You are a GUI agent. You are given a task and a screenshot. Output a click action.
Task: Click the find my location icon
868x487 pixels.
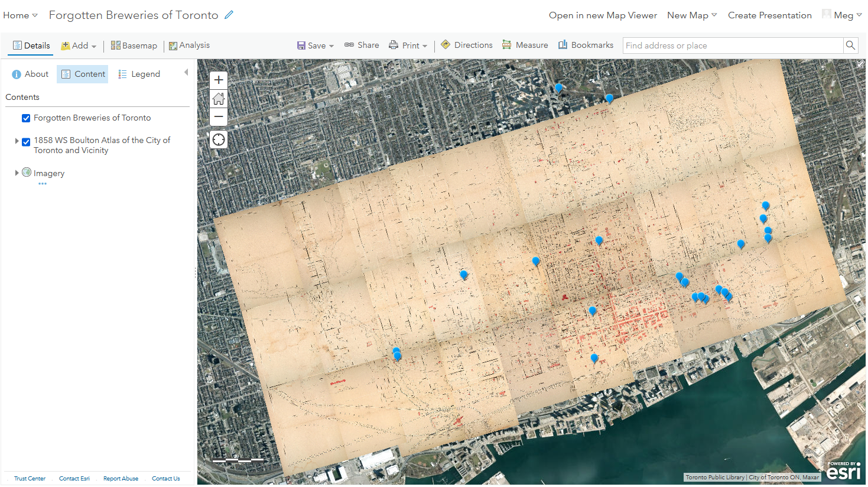219,139
